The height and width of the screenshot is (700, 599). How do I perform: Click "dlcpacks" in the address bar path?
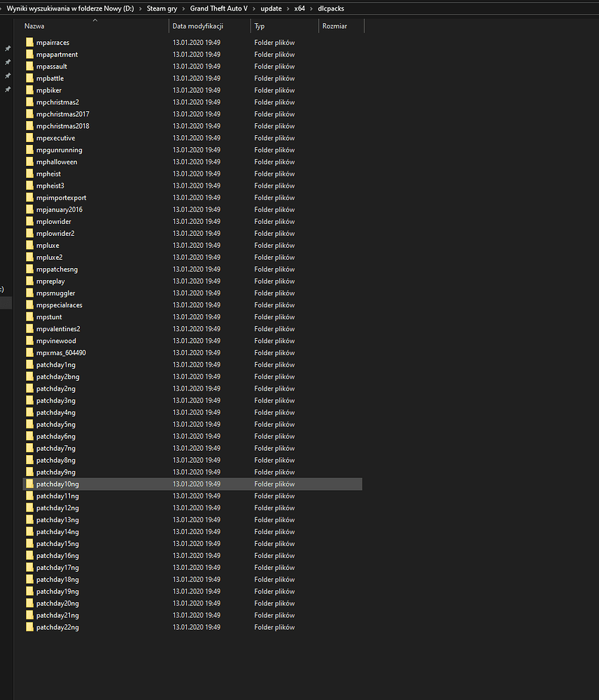point(331,8)
